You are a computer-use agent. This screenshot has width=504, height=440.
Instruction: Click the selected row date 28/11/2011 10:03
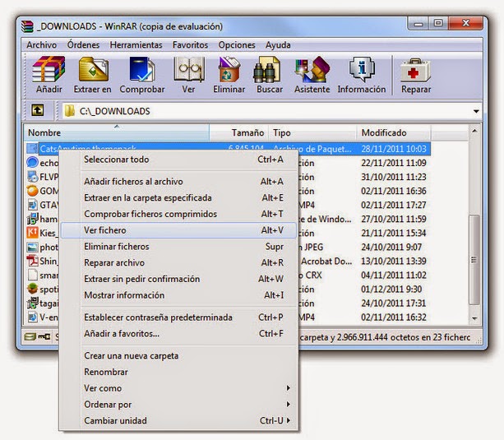pos(394,149)
